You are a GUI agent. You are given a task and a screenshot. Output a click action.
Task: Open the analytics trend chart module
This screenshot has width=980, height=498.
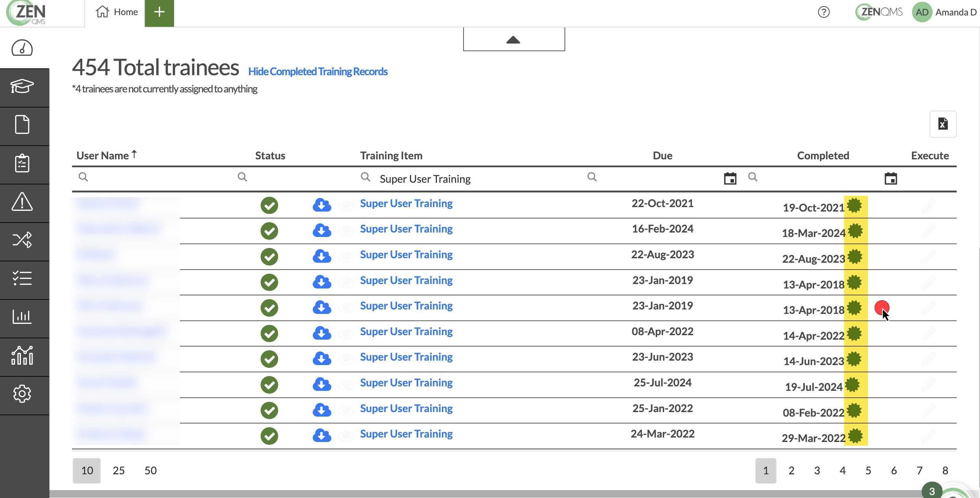point(22,355)
